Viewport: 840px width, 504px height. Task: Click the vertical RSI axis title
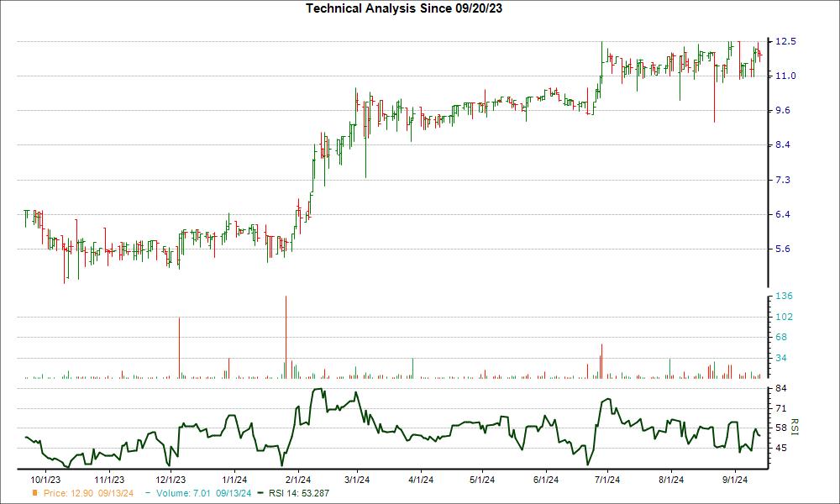point(795,427)
